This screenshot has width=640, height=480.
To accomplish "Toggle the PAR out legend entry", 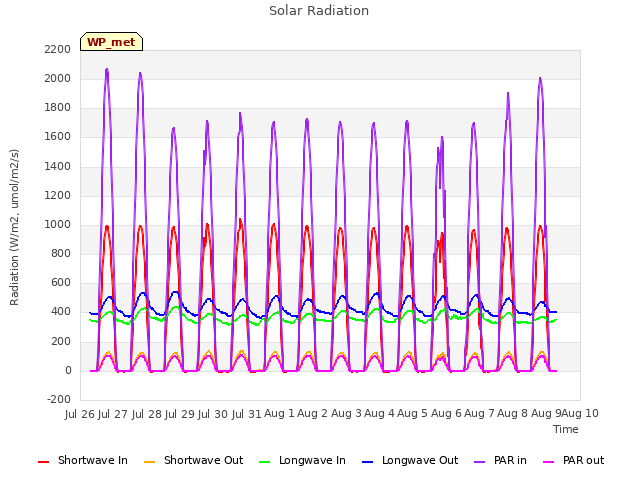I will pyautogui.click(x=573, y=460).
